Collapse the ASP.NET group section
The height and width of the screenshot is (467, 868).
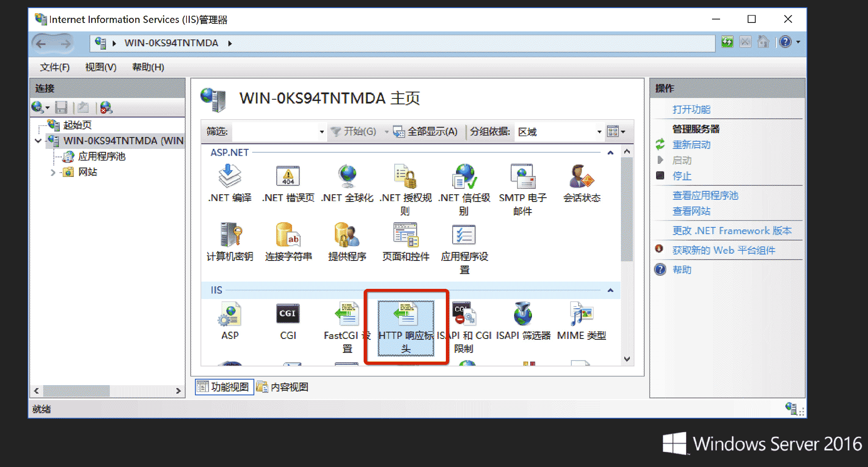point(610,153)
